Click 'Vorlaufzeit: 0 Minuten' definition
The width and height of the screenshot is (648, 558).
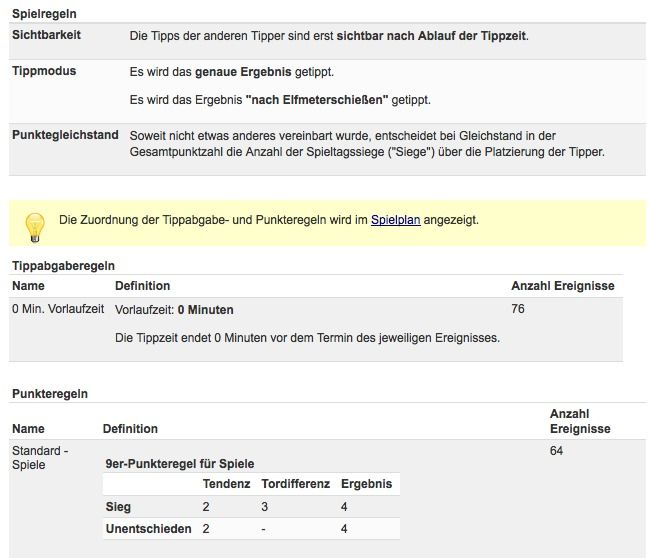[x=174, y=310]
